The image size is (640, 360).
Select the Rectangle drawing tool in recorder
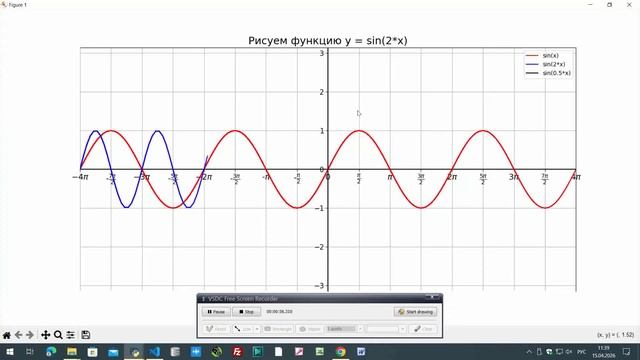coord(278,329)
